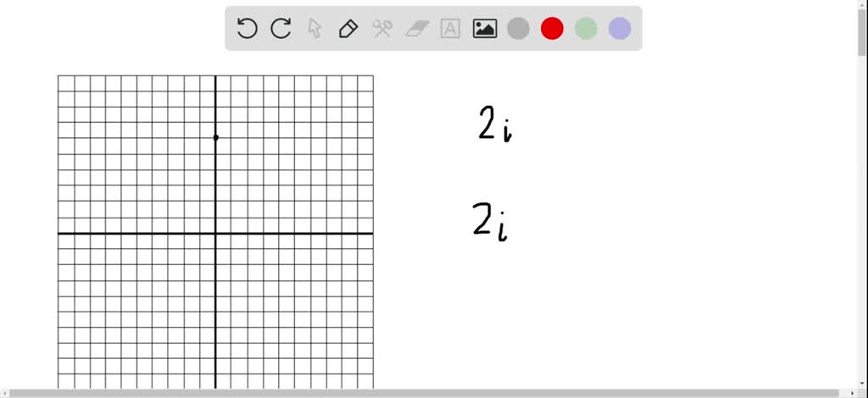Click the vertical scrollbar thumb
Image resolution: width=868 pixels, height=398 pixels.
coord(862,30)
